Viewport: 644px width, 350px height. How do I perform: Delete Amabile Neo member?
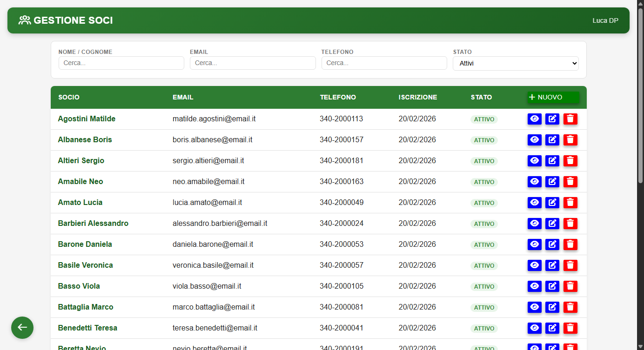[570, 182]
